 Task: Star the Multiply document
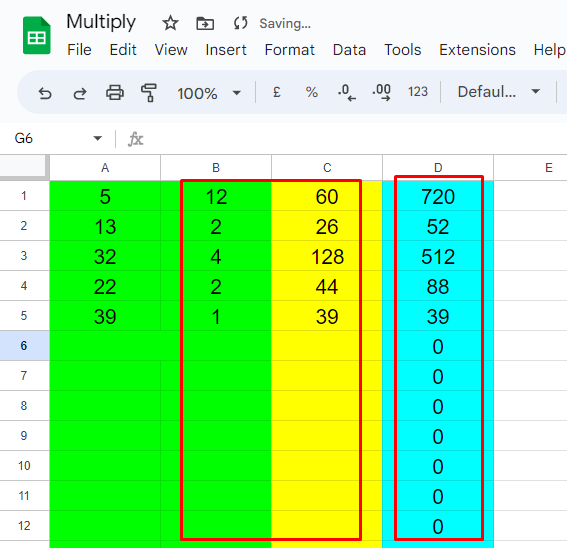(170, 24)
